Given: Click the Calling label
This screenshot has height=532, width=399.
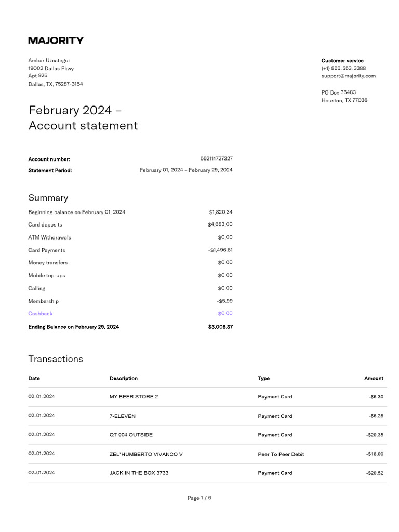Looking at the screenshot, I should click(37, 288).
